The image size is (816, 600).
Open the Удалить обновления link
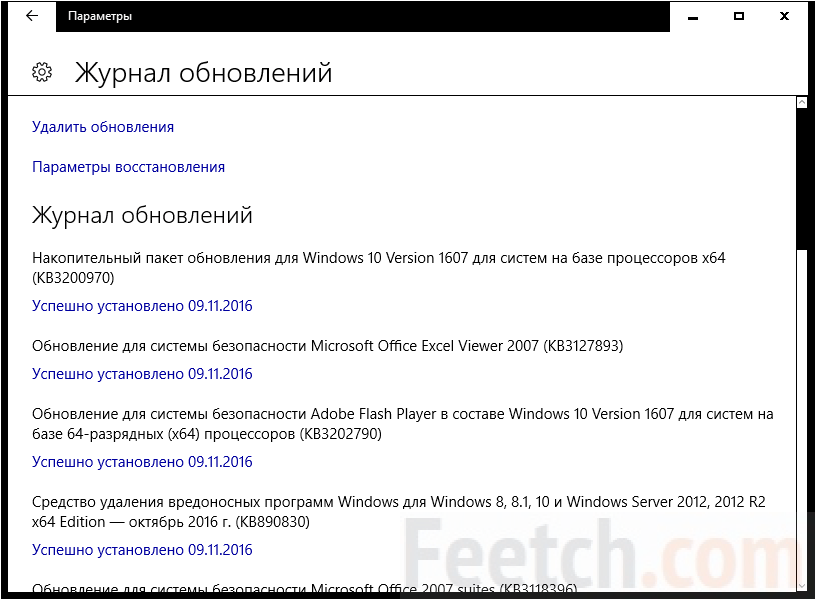(x=103, y=127)
